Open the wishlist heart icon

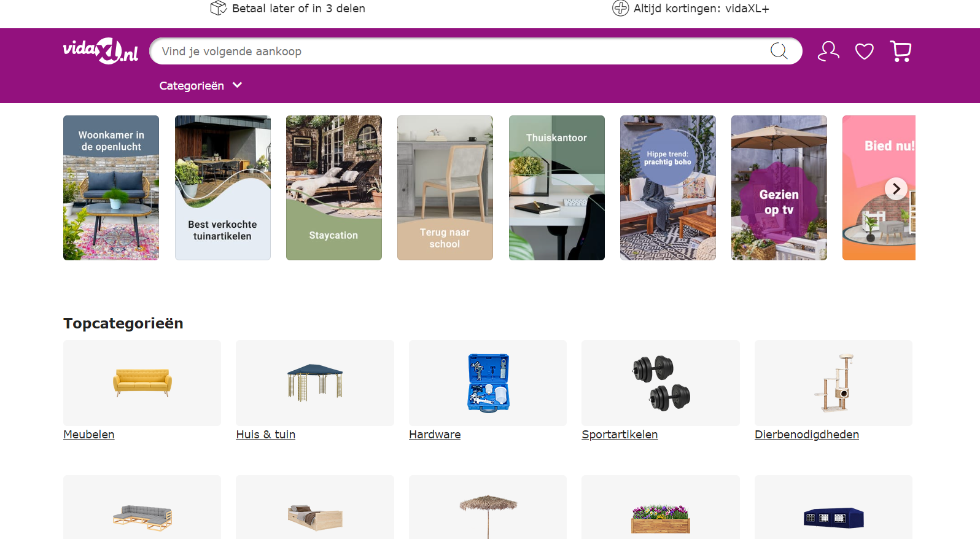pos(865,52)
